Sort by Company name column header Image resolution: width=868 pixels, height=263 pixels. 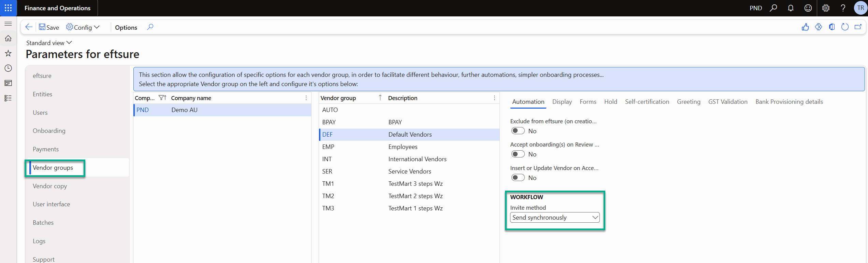[x=191, y=98]
